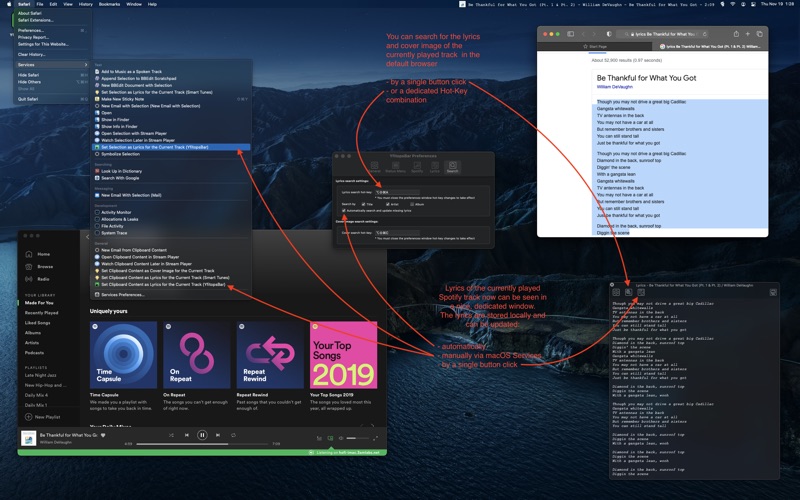Adjust the Spotify volume slider
Image resolution: width=800 pixels, height=500 pixels.
pos(358,438)
